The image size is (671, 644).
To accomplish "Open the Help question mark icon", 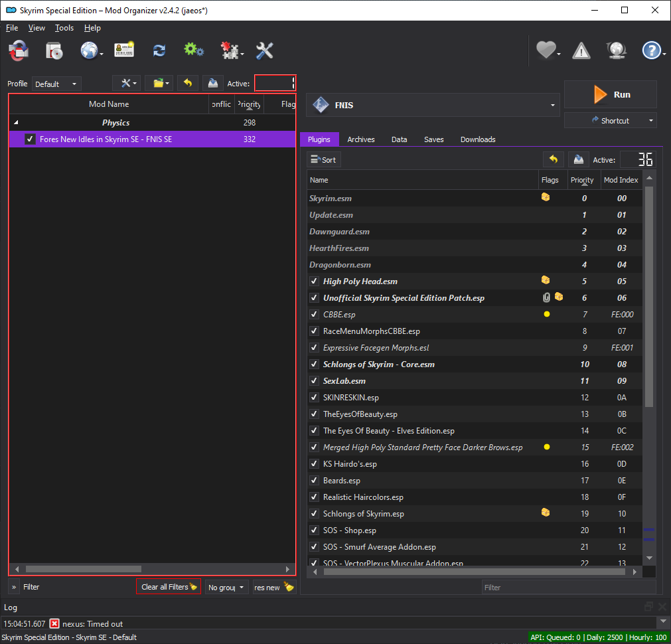I will click(x=651, y=50).
